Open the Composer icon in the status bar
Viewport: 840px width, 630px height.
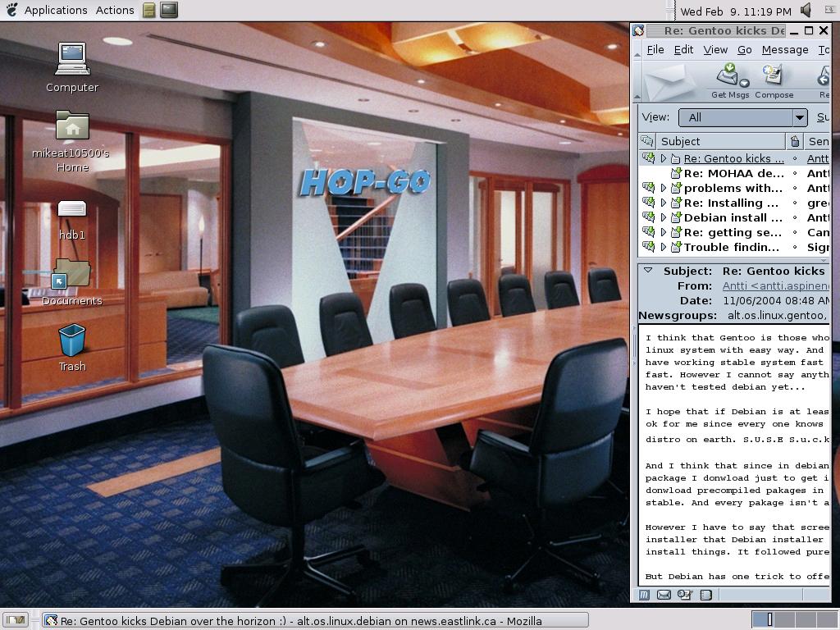pos(685,595)
